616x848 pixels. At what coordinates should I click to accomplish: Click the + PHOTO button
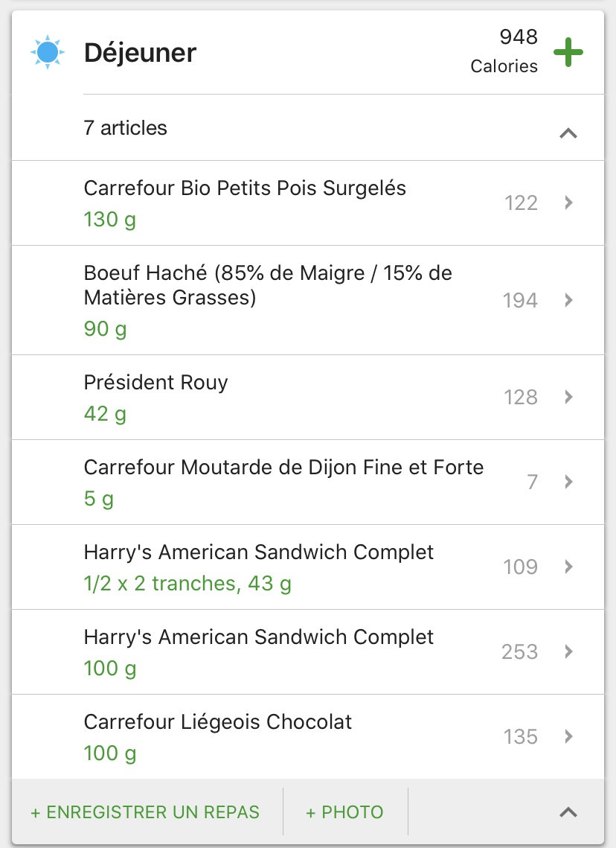pyautogui.click(x=344, y=812)
